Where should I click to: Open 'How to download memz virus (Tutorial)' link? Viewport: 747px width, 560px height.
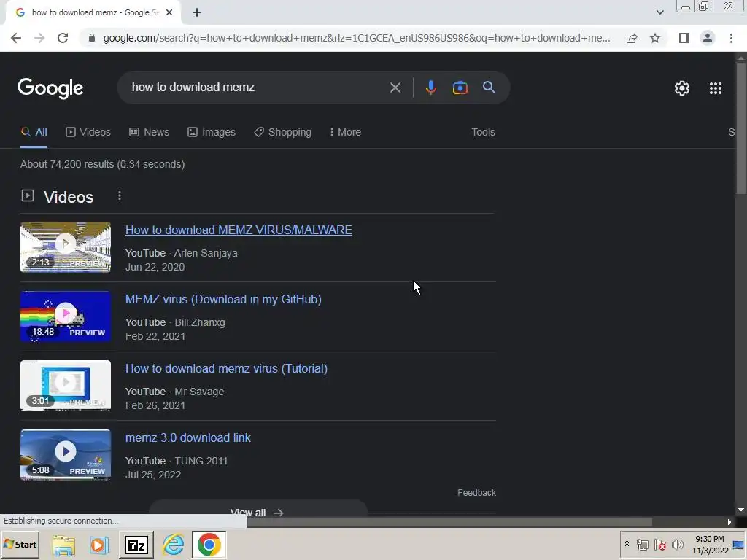[226, 368]
